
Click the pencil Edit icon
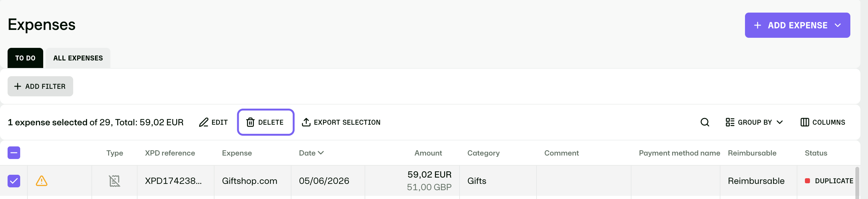pos(203,122)
